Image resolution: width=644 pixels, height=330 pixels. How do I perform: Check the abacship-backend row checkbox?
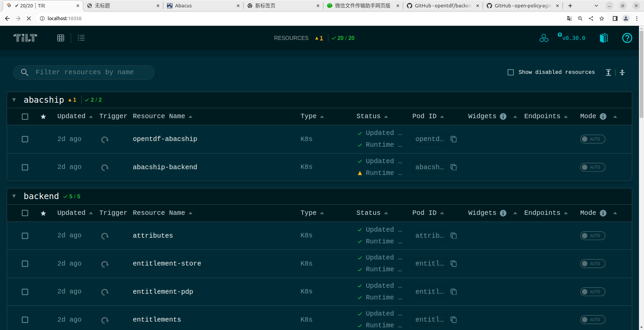(25, 167)
